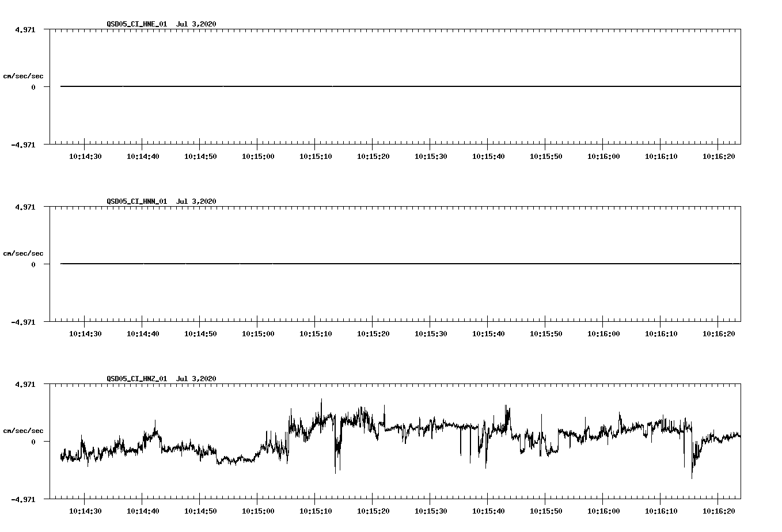
Task: Select the 4.971 upper limit on HNZ plot
Action: (x=25, y=384)
